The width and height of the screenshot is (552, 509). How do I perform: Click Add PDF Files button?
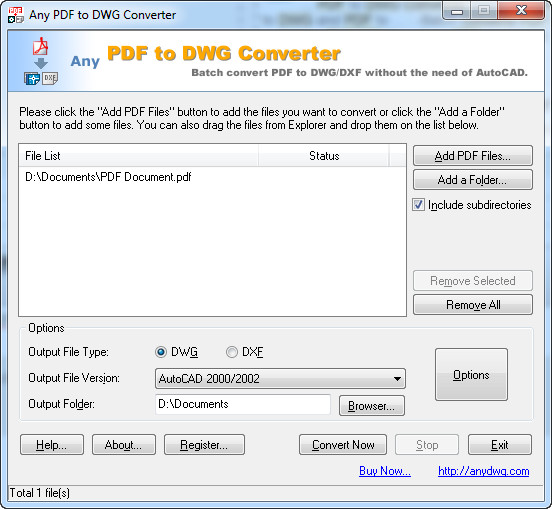pyautogui.click(x=473, y=156)
